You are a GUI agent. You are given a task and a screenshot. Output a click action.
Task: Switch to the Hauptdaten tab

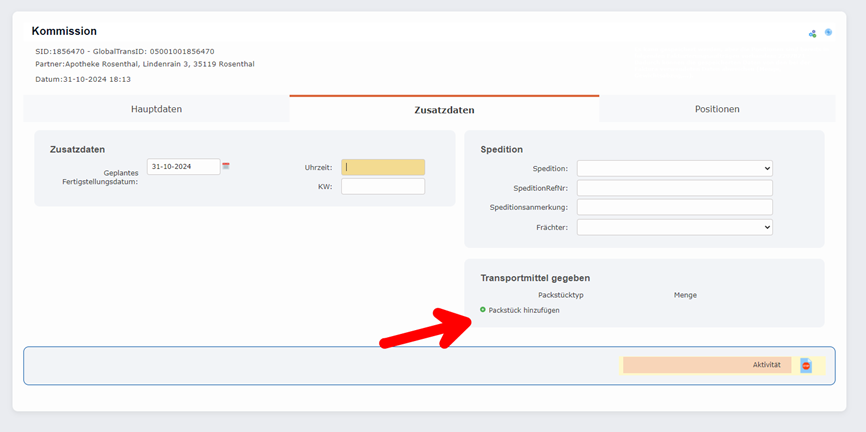click(156, 109)
